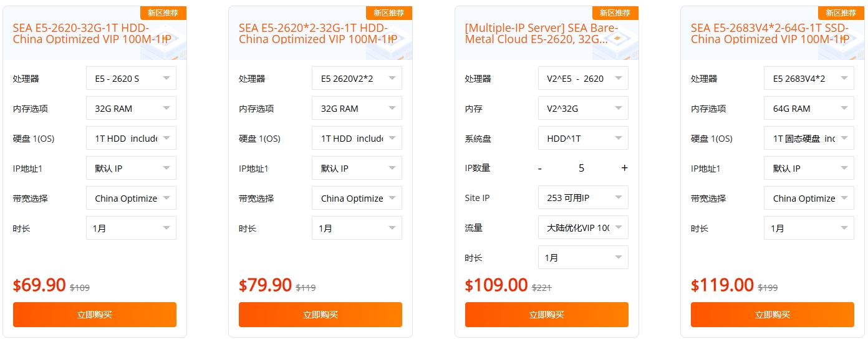Expand the 时长 dropdown on the $119.00 card
Screen dimensions: 868x339
coord(809,228)
